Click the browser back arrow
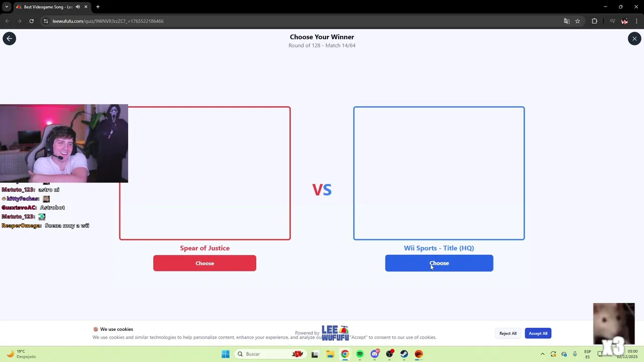This screenshot has width=644, height=362. 7,21
